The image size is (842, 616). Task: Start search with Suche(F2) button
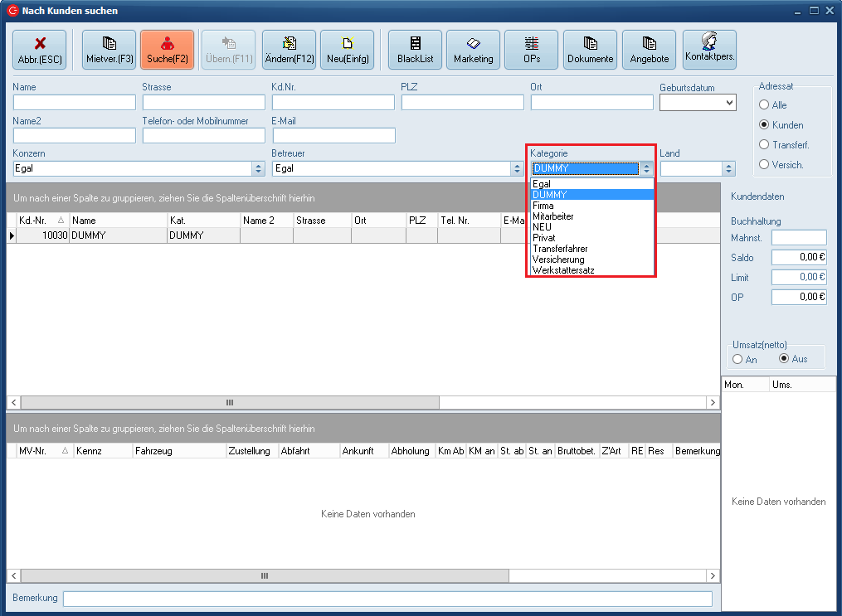point(167,50)
